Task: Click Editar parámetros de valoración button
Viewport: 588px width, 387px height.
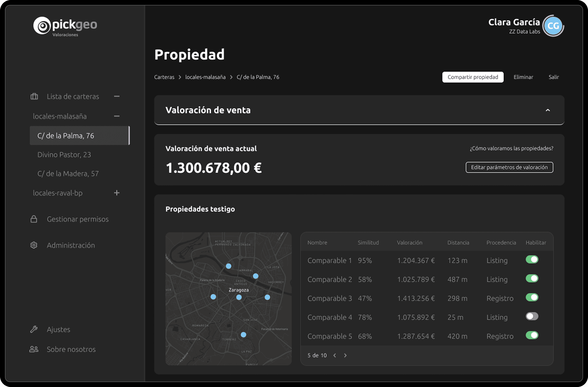Action: pos(509,167)
